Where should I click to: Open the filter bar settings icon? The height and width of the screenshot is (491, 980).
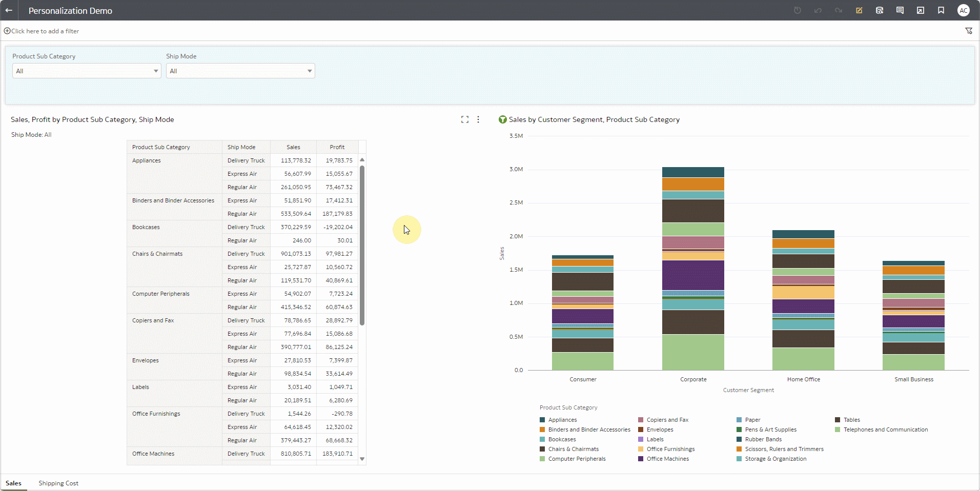[x=969, y=31]
